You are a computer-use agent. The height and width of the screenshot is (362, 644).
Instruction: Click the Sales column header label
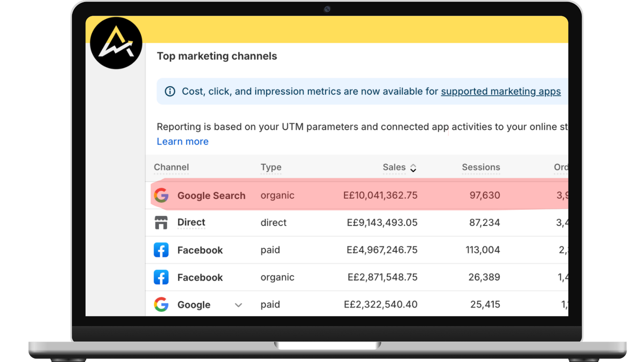point(394,167)
